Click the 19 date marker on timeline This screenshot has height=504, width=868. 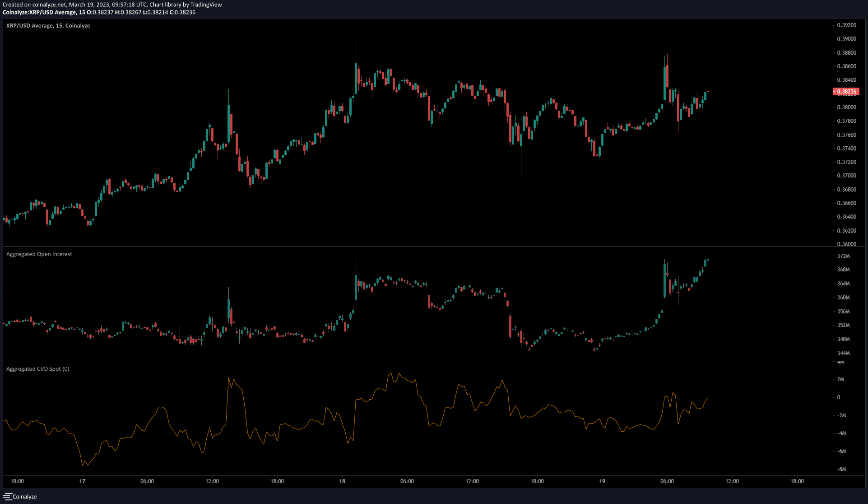(602, 481)
